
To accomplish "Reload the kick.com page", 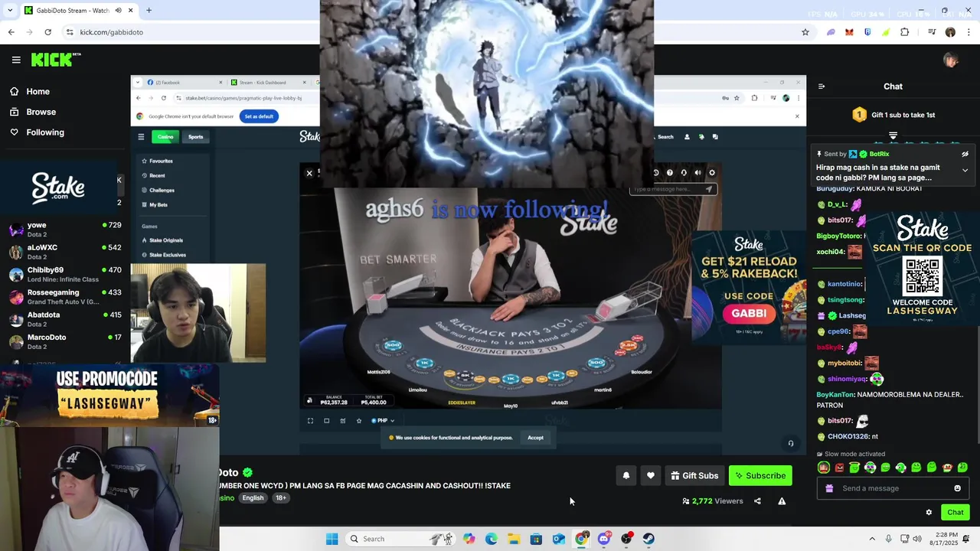I will tap(47, 32).
